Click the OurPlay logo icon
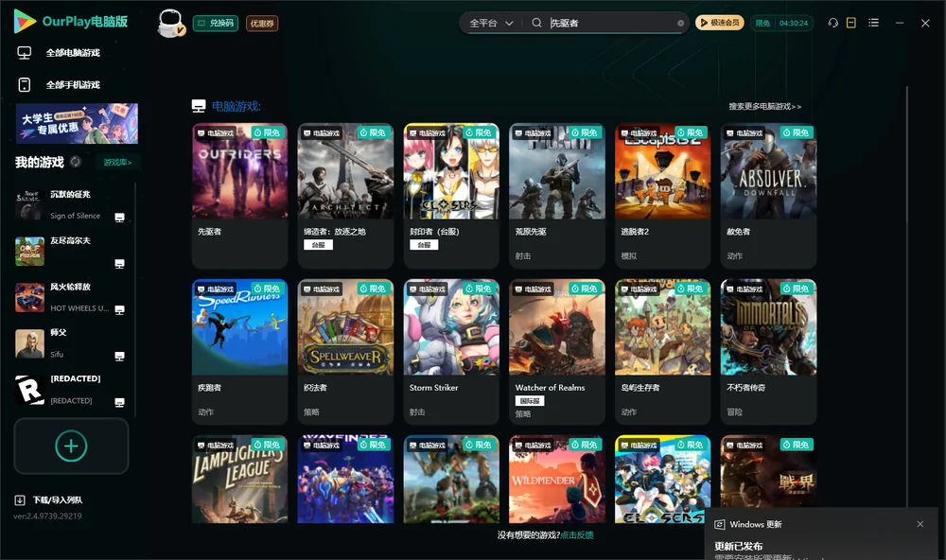 pos(25,22)
